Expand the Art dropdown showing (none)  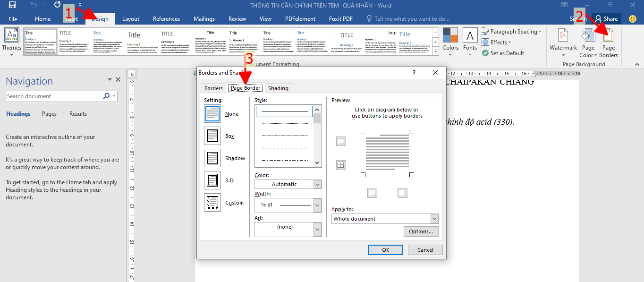(318, 230)
